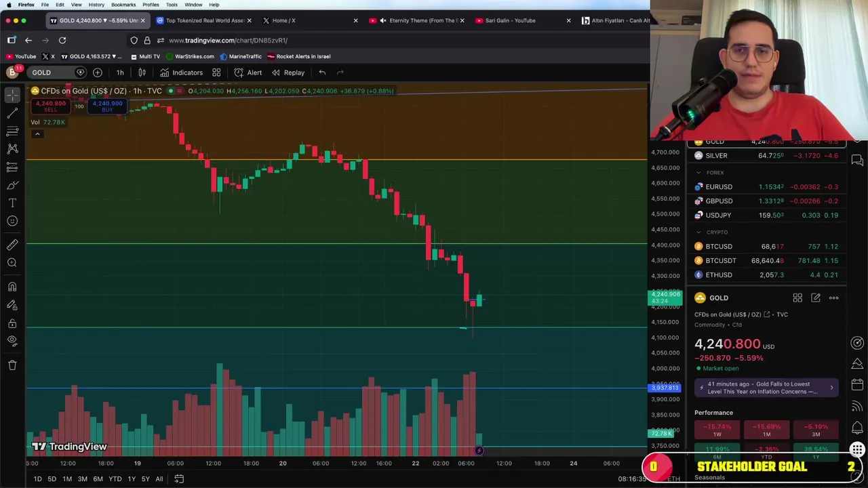The width and height of the screenshot is (868, 488).
Task: Toggle magnet mode for drawings
Action: tap(12, 287)
